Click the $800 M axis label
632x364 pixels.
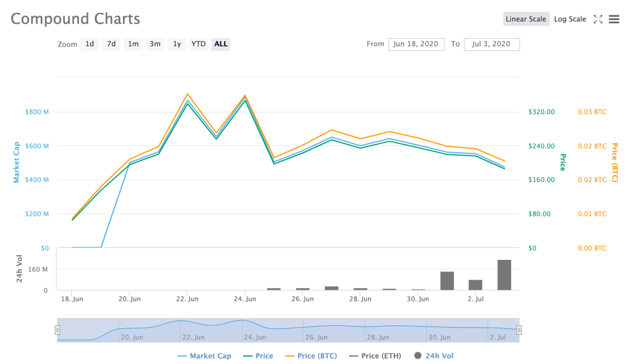[x=37, y=112]
